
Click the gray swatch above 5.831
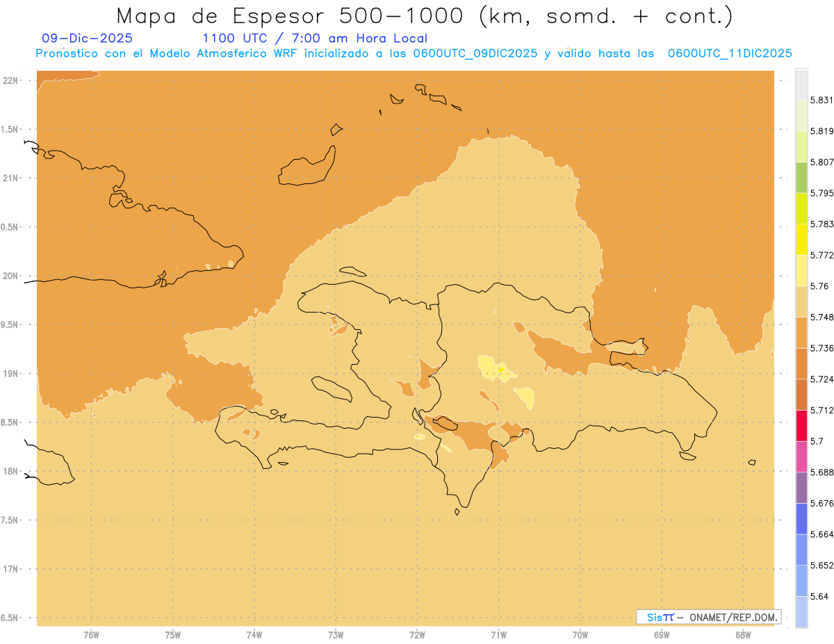click(801, 84)
